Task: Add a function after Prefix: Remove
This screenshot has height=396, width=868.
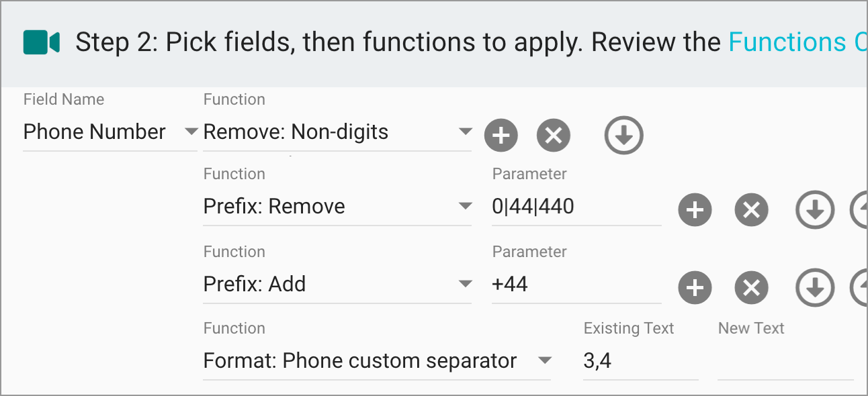Action: tap(695, 209)
